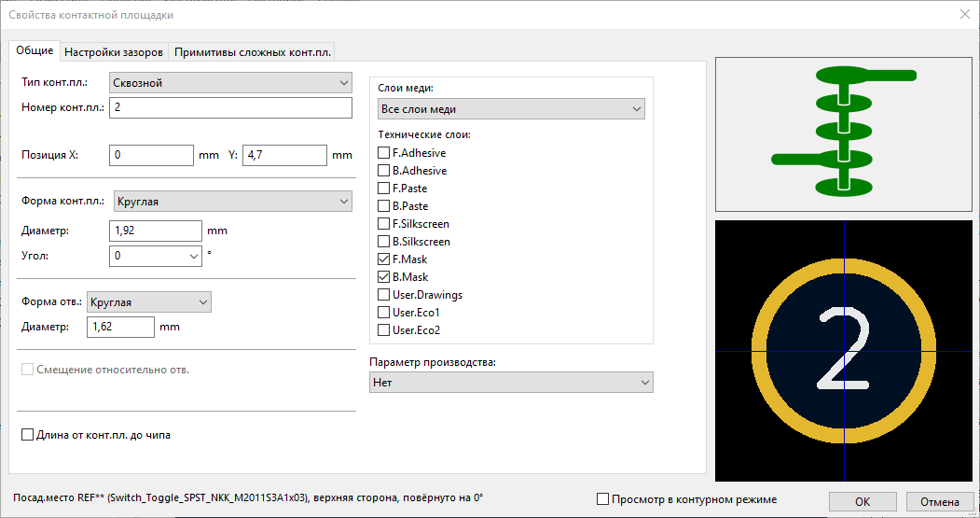The image size is (980, 518).
Task: Expand the 'Параметр производства' dropdown
Action: click(x=511, y=383)
